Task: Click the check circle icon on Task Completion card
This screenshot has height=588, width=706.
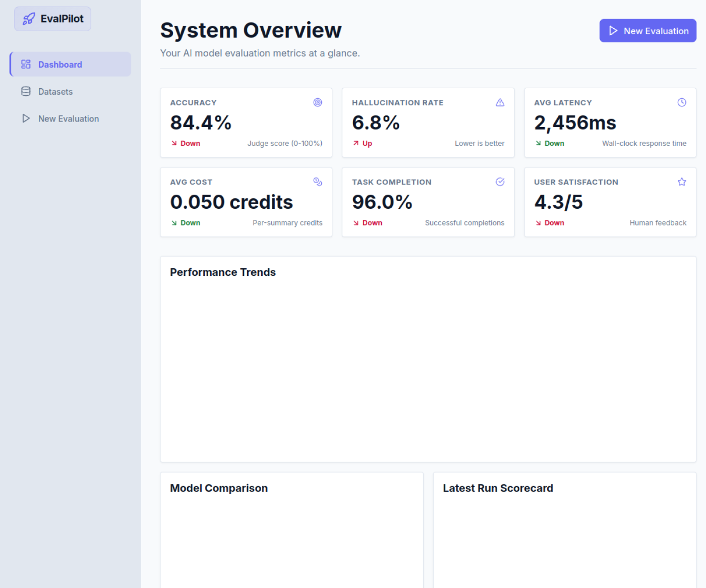Action: pyautogui.click(x=500, y=182)
